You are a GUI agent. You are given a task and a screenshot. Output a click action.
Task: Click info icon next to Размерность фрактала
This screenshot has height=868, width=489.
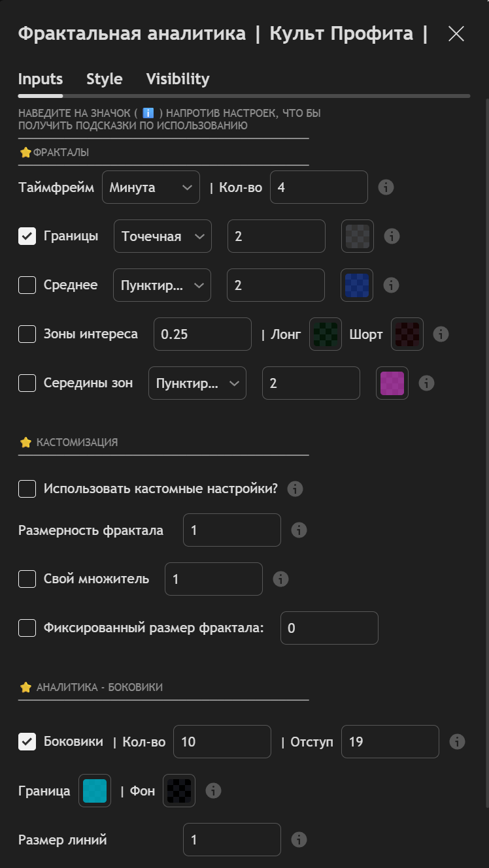[x=299, y=530]
